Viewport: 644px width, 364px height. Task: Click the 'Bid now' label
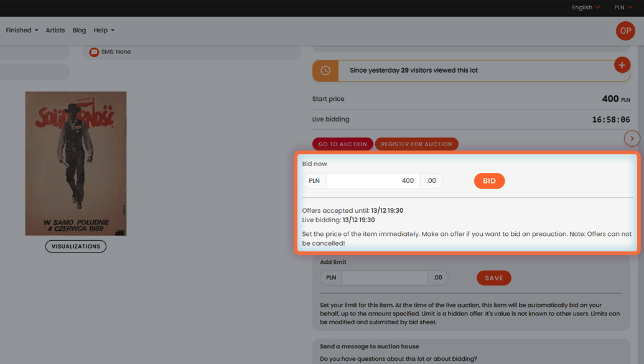coord(314,164)
